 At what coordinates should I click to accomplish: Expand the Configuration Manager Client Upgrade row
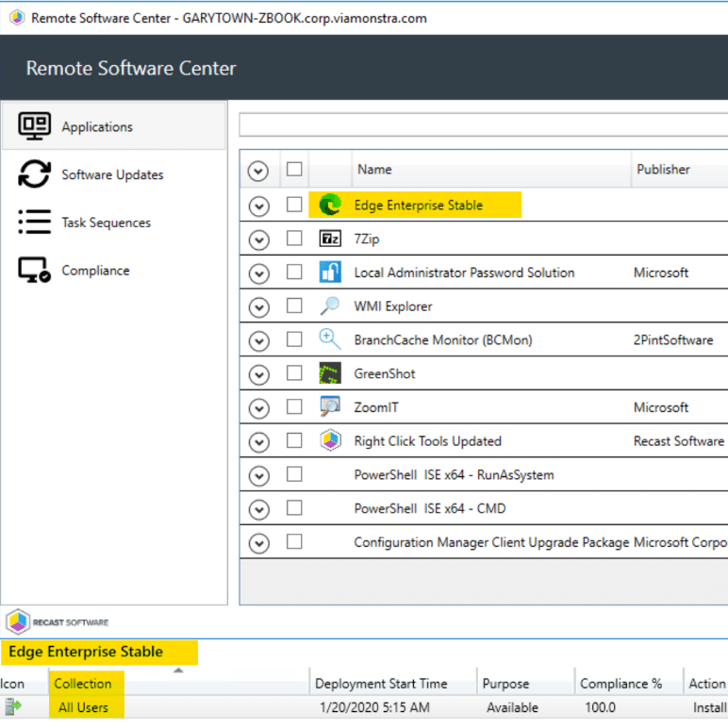coord(258,543)
